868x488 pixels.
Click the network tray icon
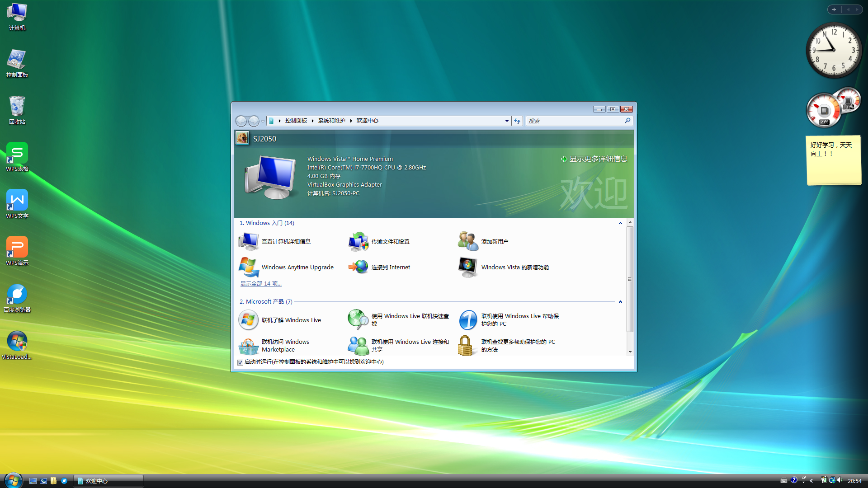832,480
